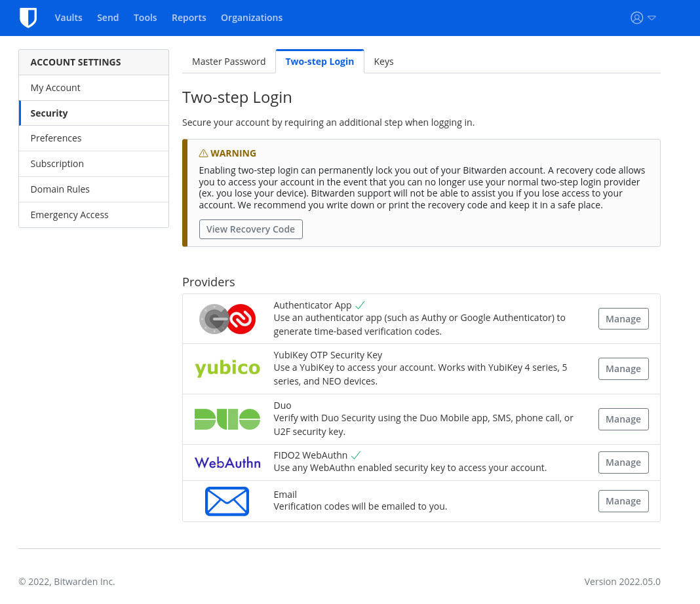This screenshot has width=700, height=604.
Task: Manage the Duo provider
Action: (x=623, y=419)
